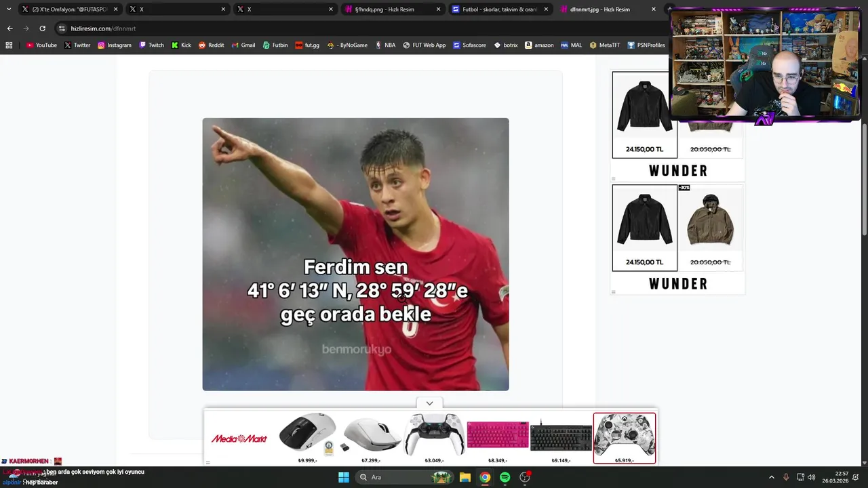
Task: Open upper black jacket 24.150,00 TL product
Action: tap(645, 115)
